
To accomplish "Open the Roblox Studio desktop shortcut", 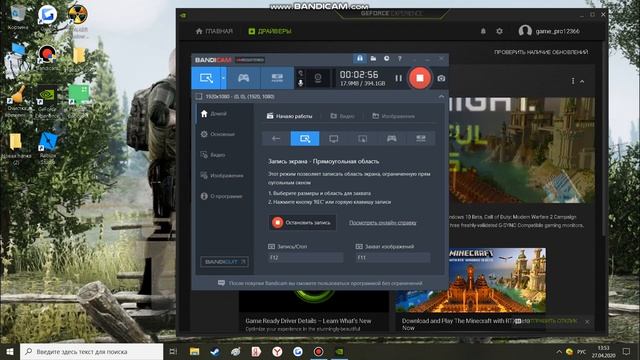I will click(48, 147).
